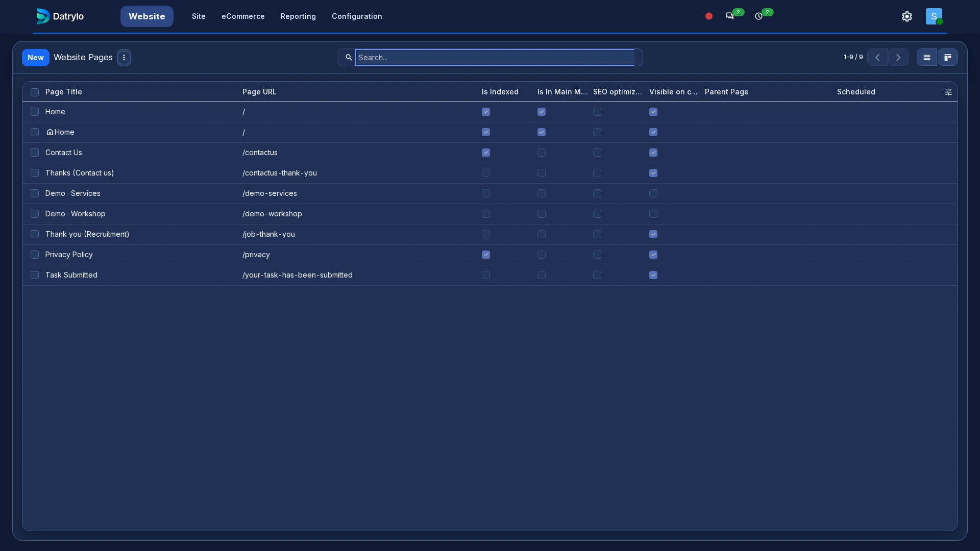Sort by Page Title column header
Viewport: 980px width, 551px height.
[63, 92]
